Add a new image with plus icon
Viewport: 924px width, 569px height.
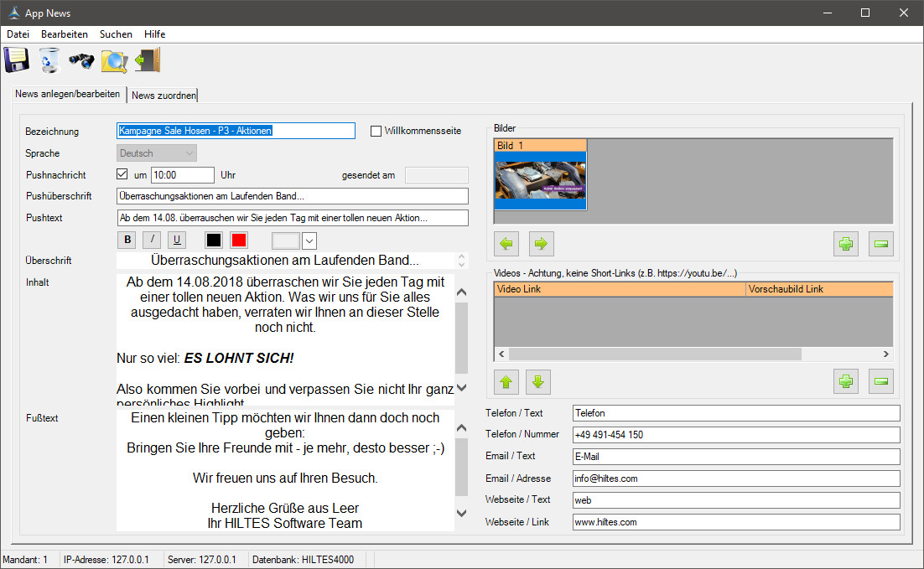(x=846, y=244)
